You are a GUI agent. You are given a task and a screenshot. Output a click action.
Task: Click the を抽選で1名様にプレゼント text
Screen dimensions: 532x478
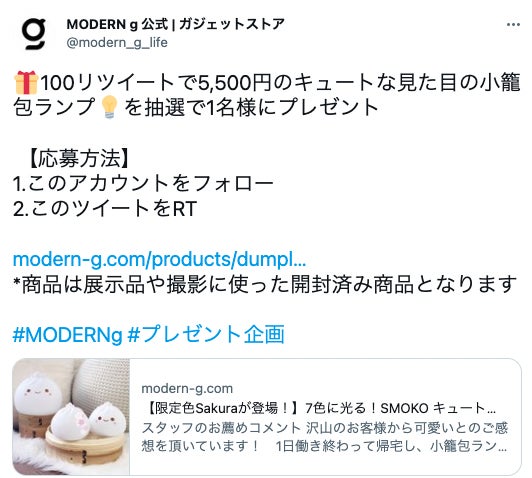(x=251, y=107)
